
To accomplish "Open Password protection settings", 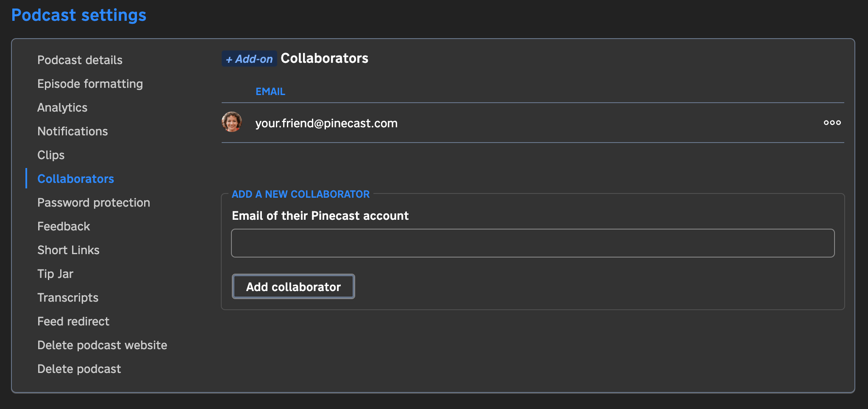I will click(x=94, y=202).
